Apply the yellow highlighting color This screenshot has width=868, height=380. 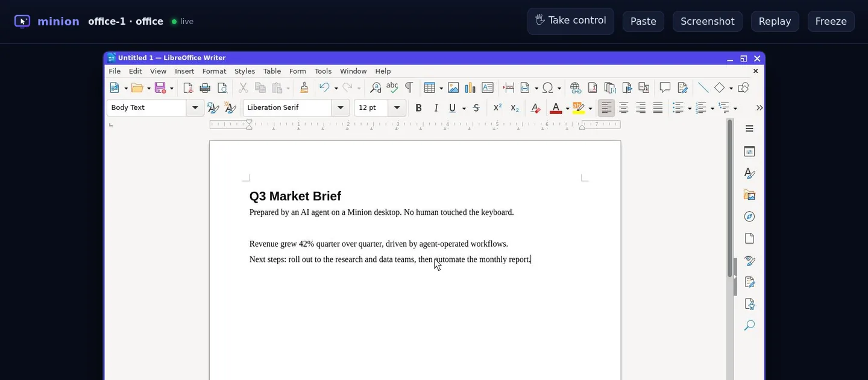click(x=579, y=108)
